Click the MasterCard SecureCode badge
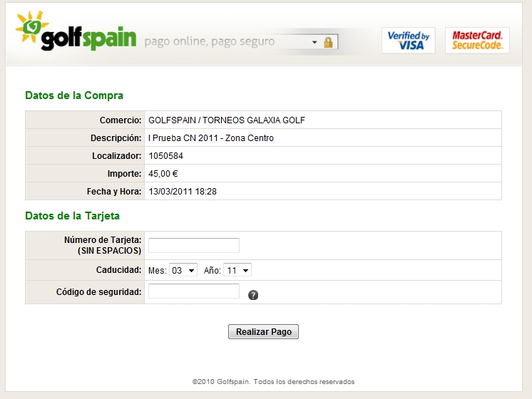Screen dimensions: 532x399 (477, 41)
